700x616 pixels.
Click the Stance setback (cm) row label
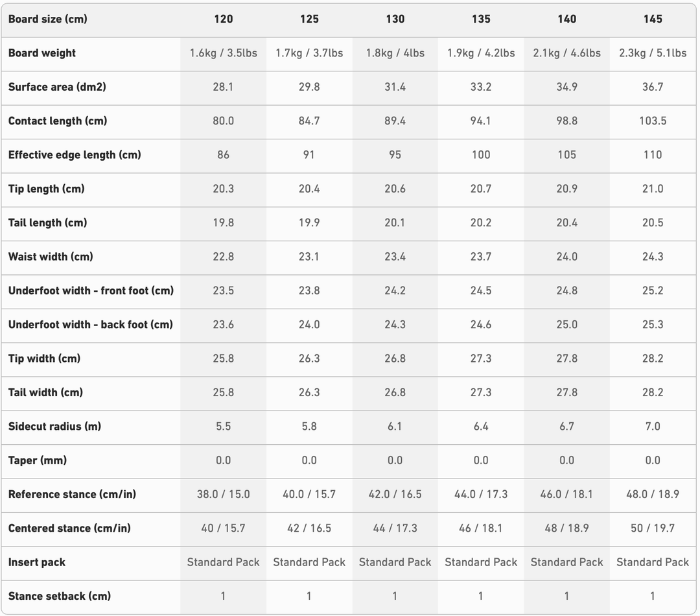60,596
